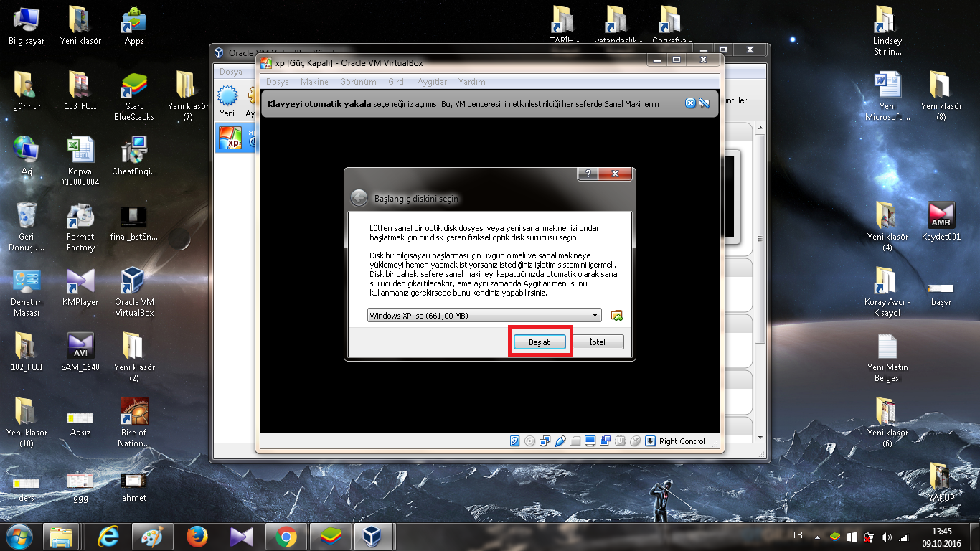Select the Geri Dönüşüm recycle bin icon
Image resolution: width=980 pixels, height=551 pixels.
coord(27,227)
